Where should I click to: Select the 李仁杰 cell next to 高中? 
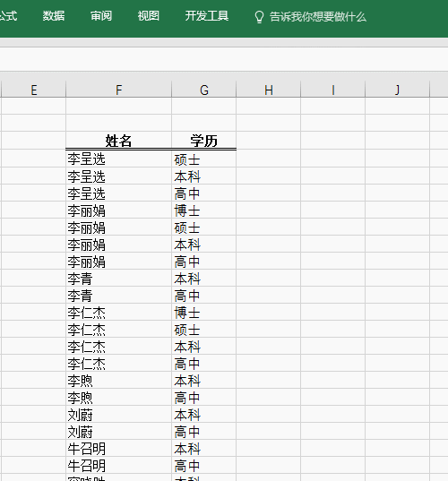pyautogui.click(x=119, y=363)
